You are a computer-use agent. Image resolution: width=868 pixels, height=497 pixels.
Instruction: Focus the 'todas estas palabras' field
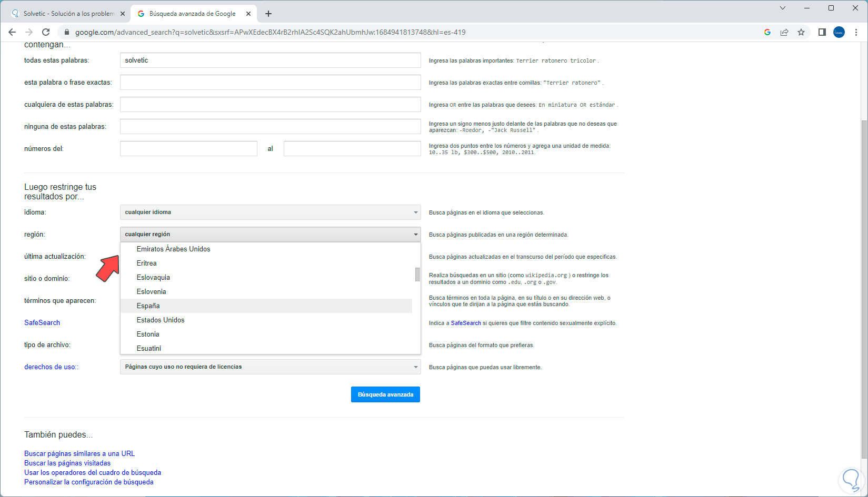[x=271, y=60]
